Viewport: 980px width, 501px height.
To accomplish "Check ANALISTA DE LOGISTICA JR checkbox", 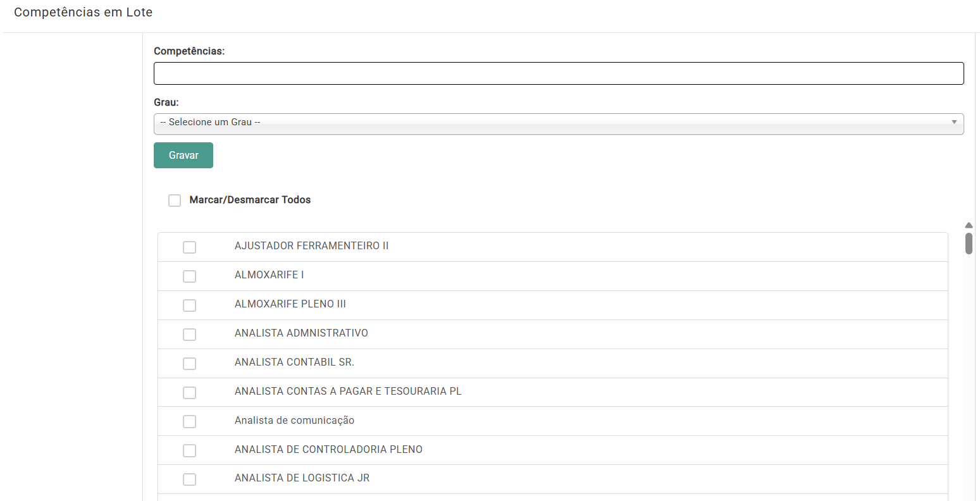I will (x=189, y=479).
